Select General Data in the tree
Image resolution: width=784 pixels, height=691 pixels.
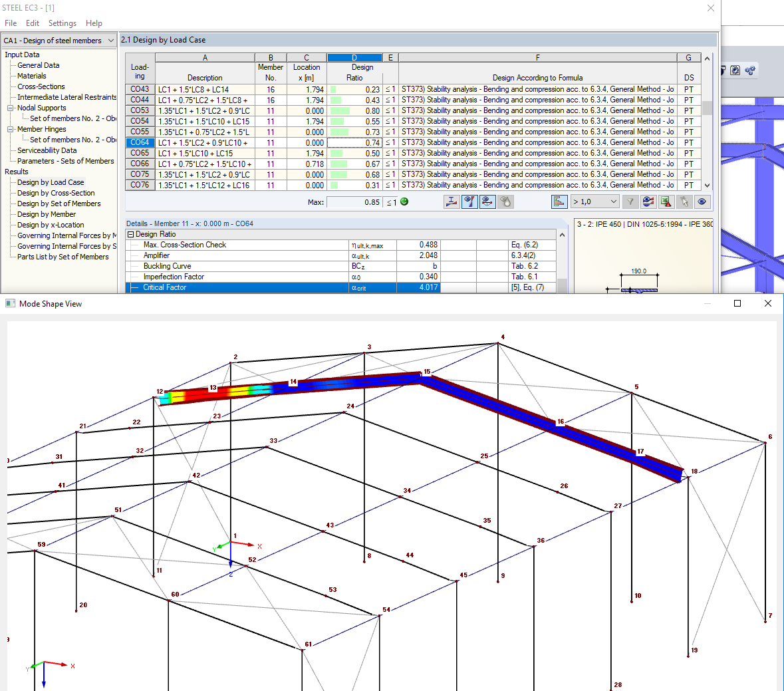tap(39, 65)
